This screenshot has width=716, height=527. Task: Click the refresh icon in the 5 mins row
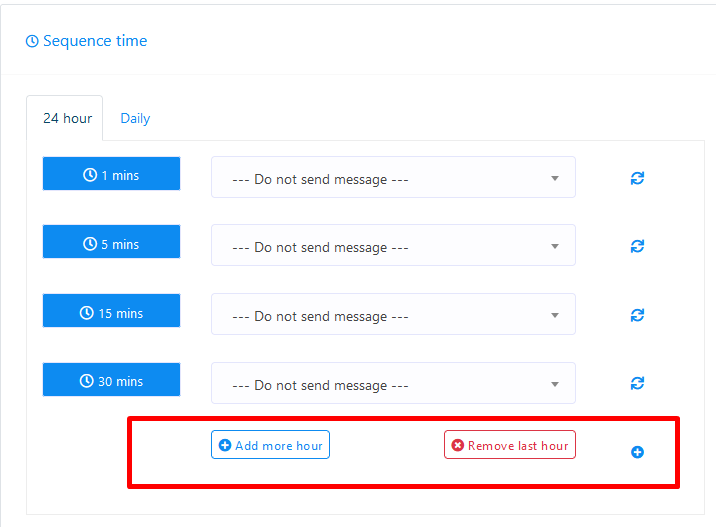(x=637, y=246)
